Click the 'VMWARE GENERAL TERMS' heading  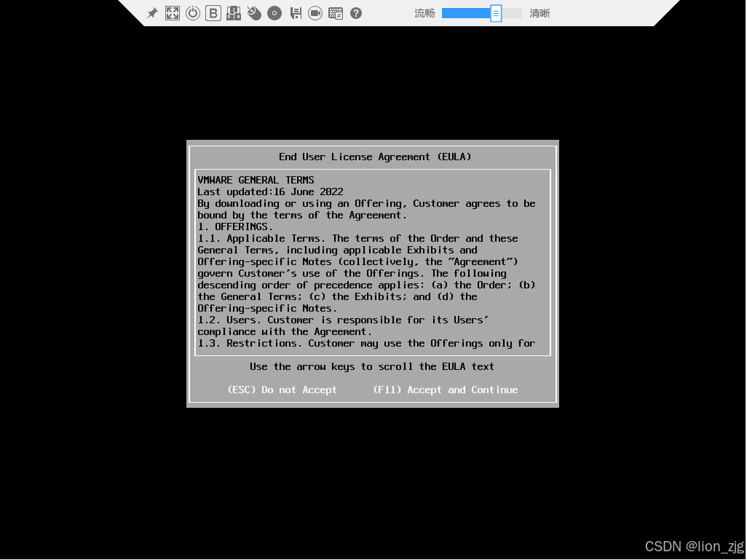pos(256,180)
